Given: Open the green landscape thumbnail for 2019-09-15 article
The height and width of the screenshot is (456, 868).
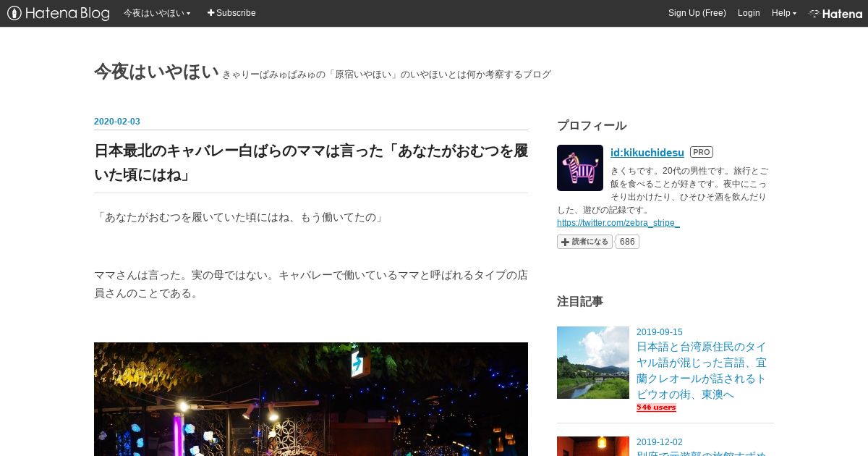Looking at the screenshot, I should click(593, 363).
